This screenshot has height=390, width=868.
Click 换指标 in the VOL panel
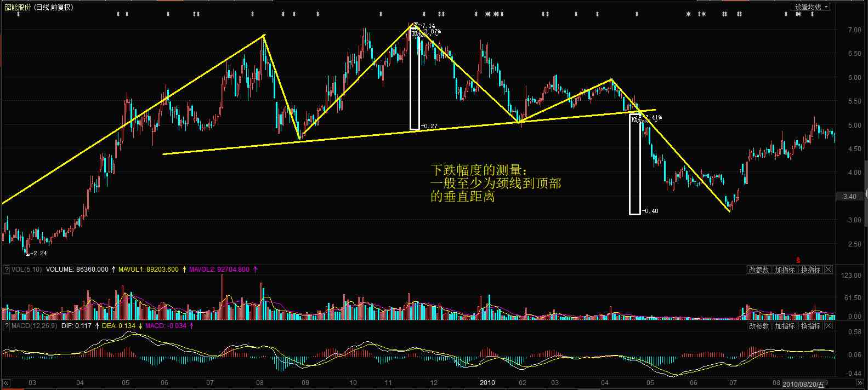pos(810,269)
